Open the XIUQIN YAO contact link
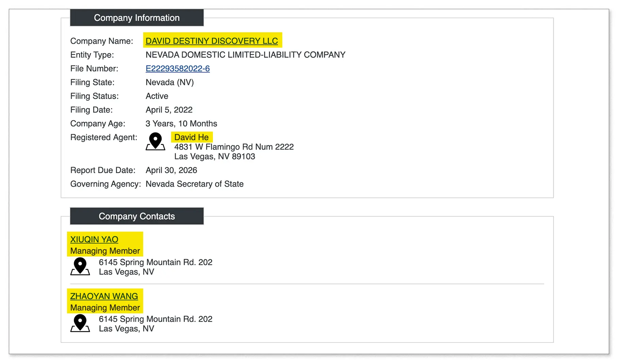This screenshot has width=619, height=364. click(94, 239)
